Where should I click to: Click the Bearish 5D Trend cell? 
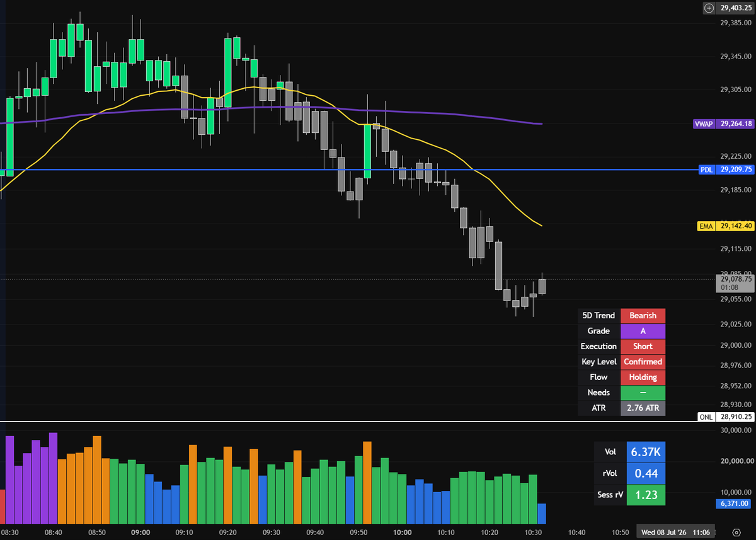point(643,316)
